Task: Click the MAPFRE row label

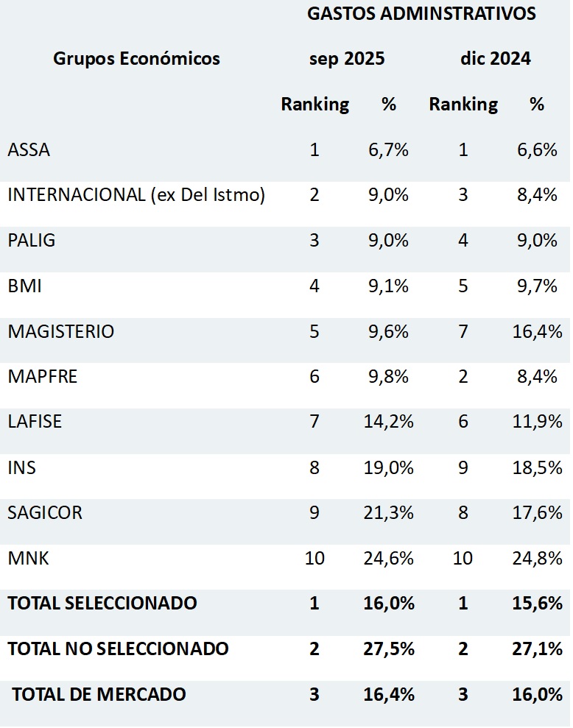Action: click(x=43, y=378)
